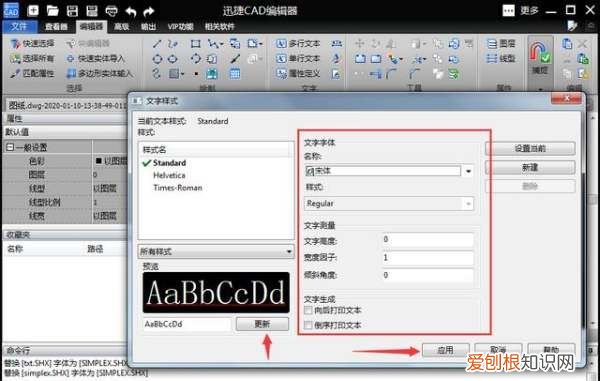Select the Arc drawing tool
The width and height of the screenshot is (600, 381).
(x=196, y=59)
